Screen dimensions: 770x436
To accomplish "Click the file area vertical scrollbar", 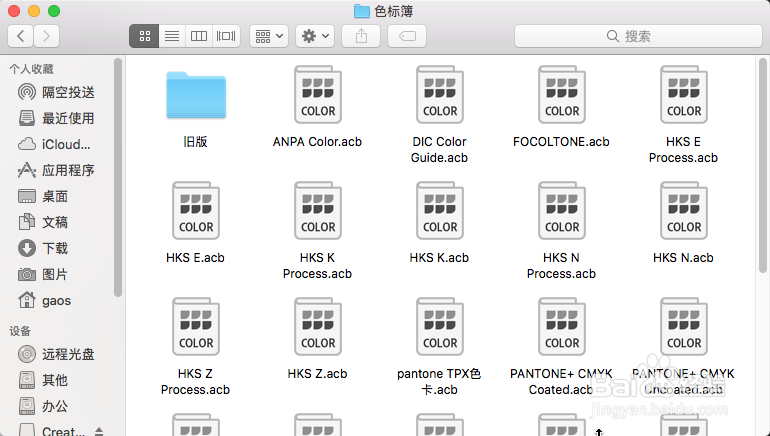I will 763,165.
